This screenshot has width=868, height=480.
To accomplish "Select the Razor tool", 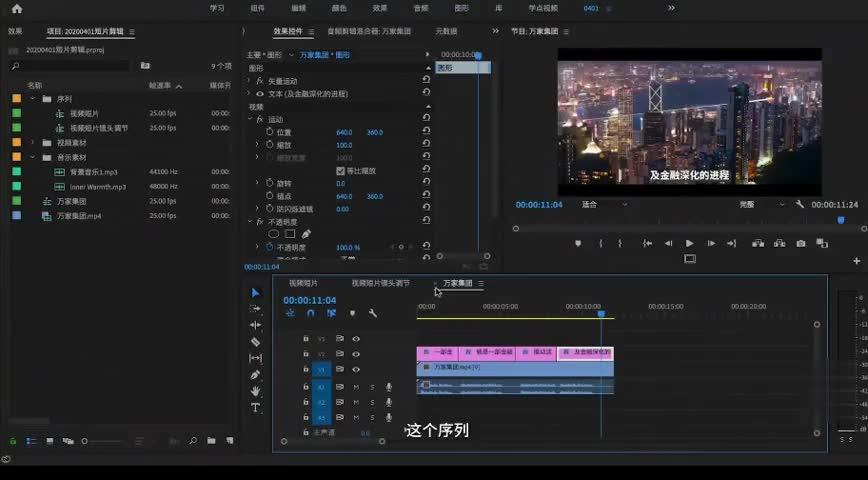I will point(255,342).
